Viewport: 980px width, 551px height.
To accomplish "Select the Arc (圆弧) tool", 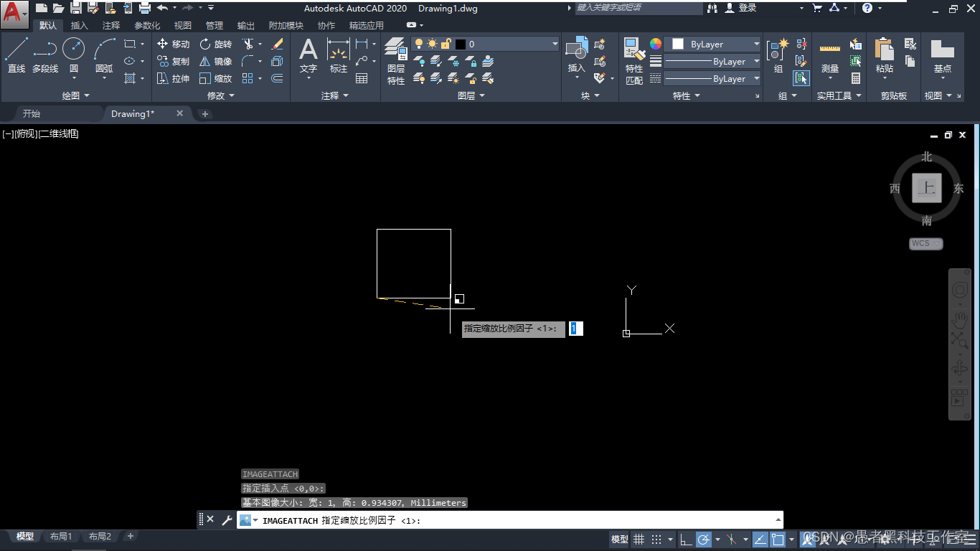I will click(104, 55).
